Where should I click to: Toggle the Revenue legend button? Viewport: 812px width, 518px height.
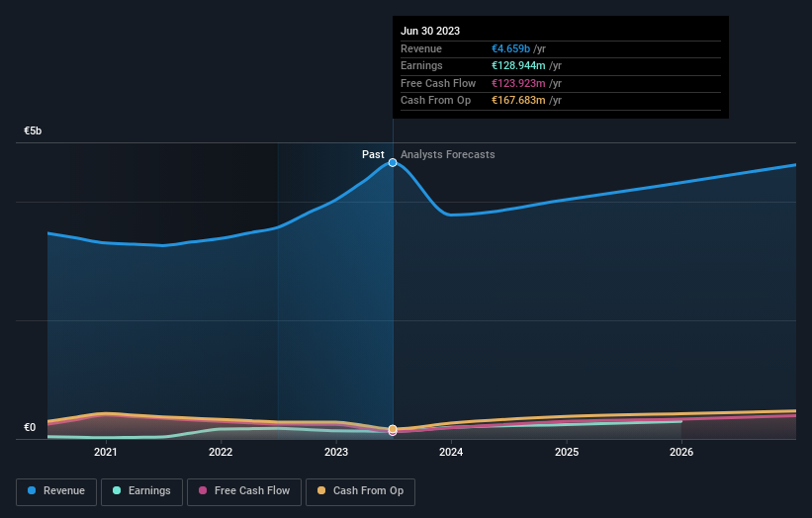(x=56, y=491)
